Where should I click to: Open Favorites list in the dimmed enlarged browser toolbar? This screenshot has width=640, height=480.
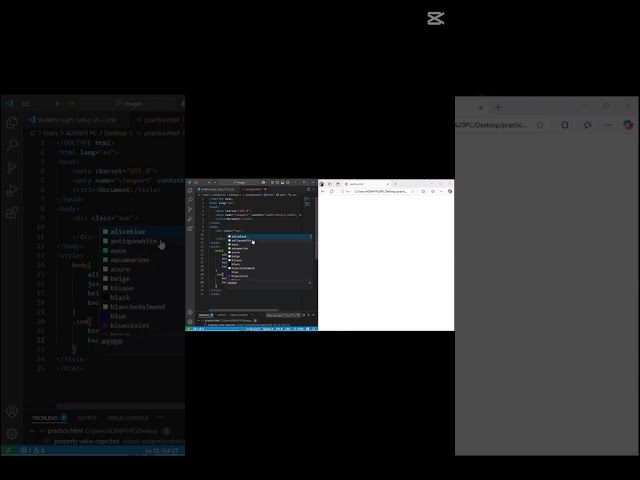(587, 125)
